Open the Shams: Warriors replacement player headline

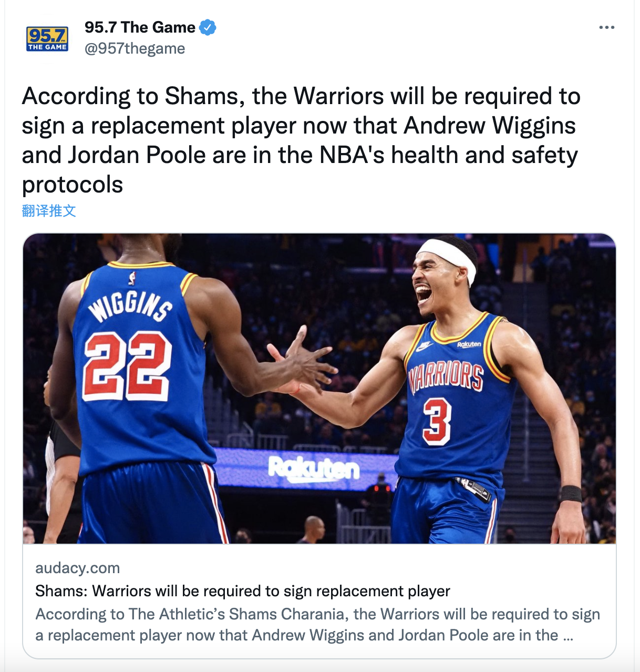pos(243,591)
